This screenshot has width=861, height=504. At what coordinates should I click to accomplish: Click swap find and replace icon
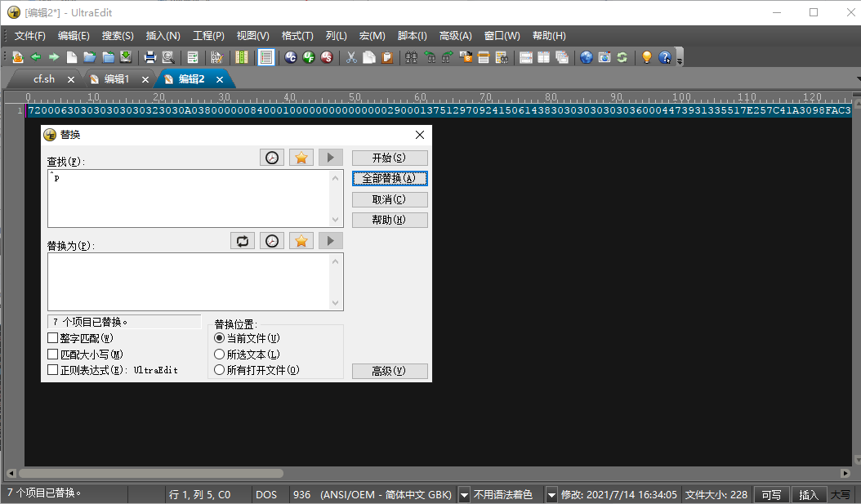pyautogui.click(x=243, y=240)
